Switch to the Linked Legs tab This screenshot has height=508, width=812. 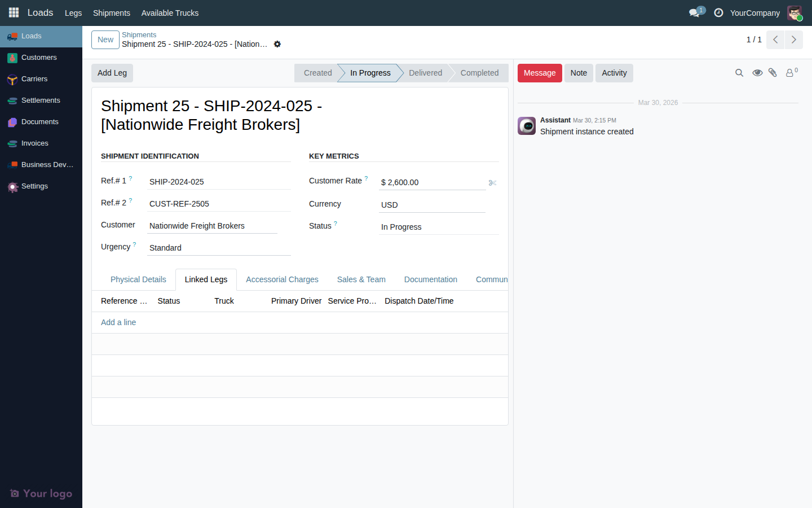coord(206,279)
